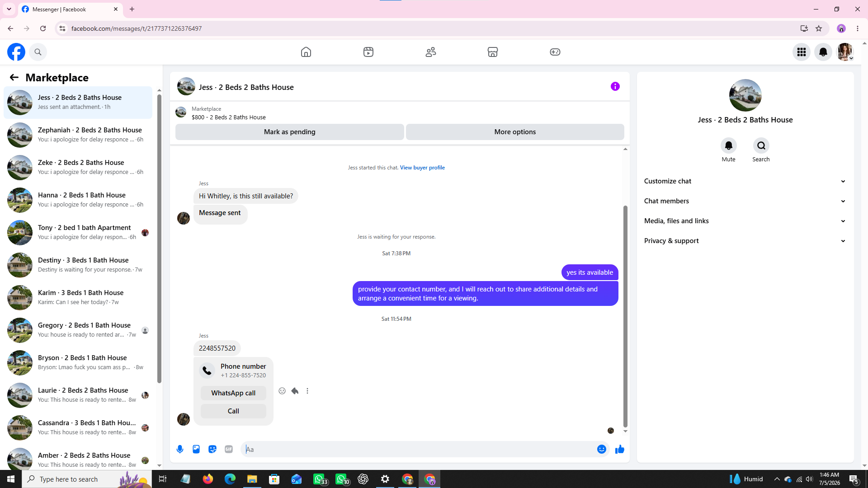Open Zeke 2 Beds 2 Baths House chat
This screenshot has height=488, width=868.
(x=78, y=167)
